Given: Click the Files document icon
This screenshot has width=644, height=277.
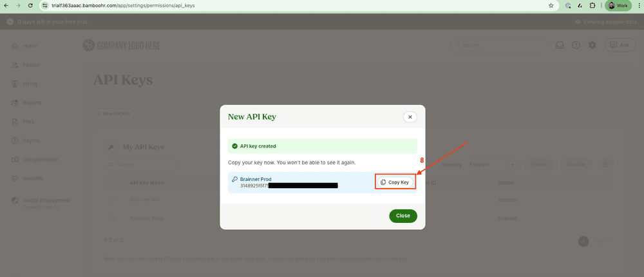Looking at the screenshot, I should [15, 122].
